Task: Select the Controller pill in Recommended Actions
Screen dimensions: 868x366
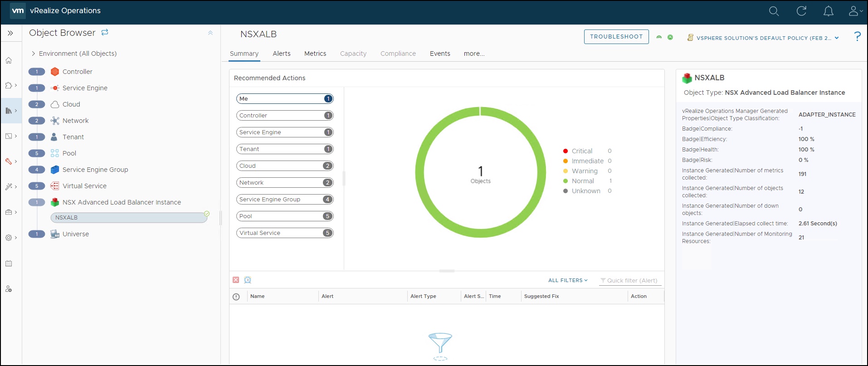Action: 285,116
